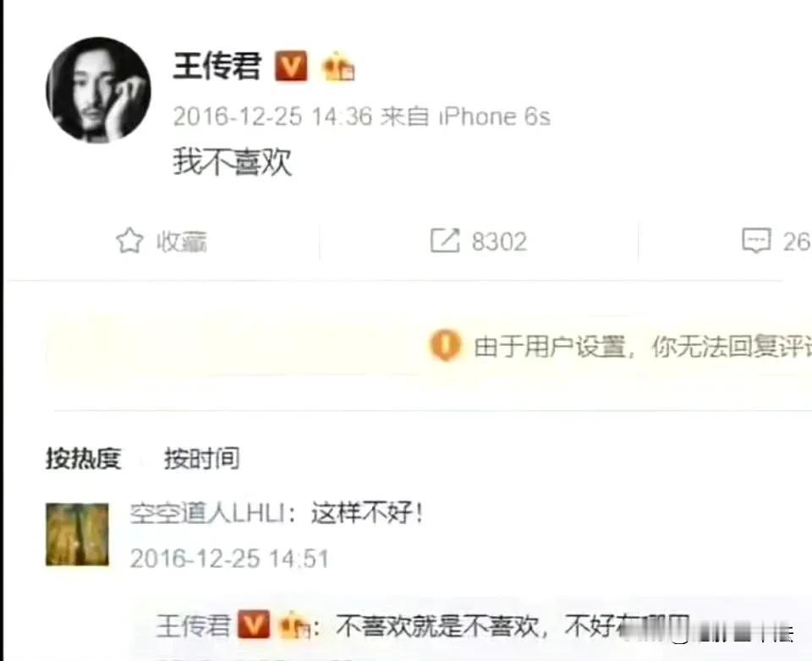
Task: Switch to the 按时间 sorting tab
Action: (202, 459)
